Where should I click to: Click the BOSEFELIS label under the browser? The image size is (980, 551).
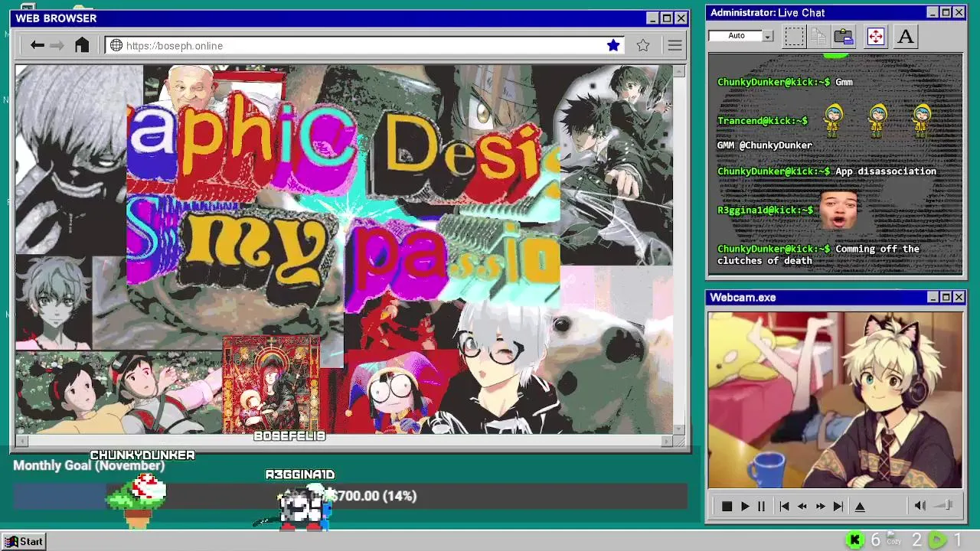click(289, 435)
